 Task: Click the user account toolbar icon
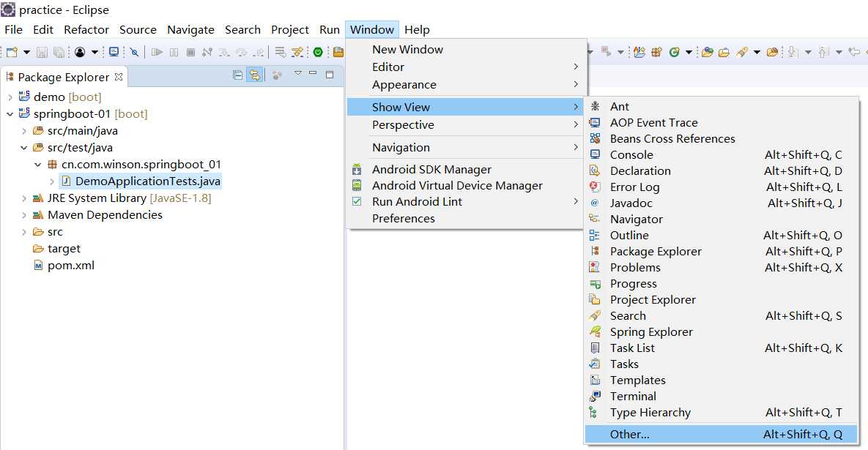80,52
